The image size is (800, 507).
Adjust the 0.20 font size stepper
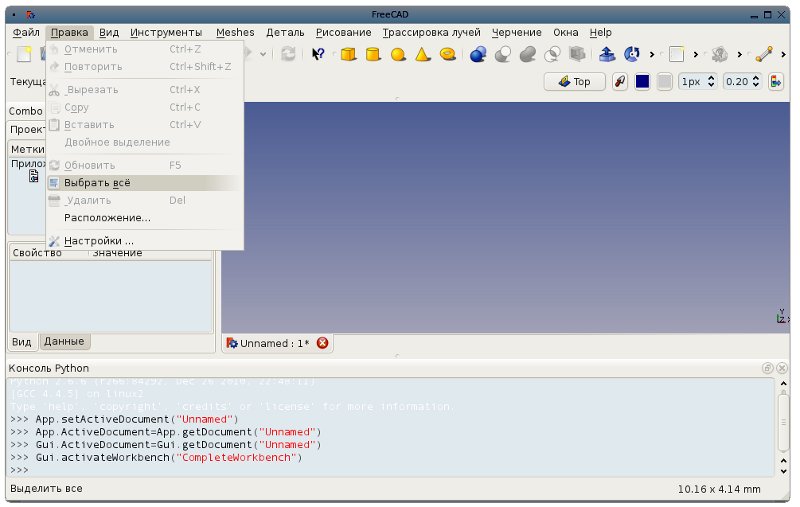click(756, 82)
